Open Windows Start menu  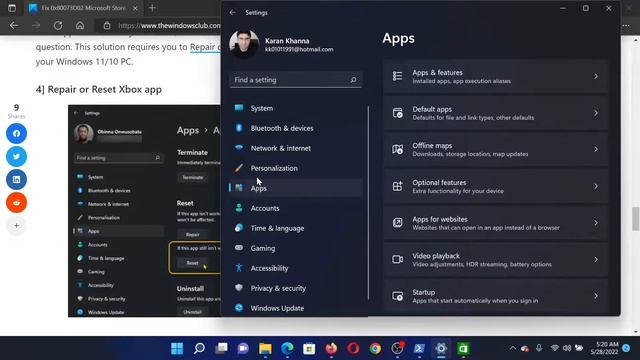(177, 349)
